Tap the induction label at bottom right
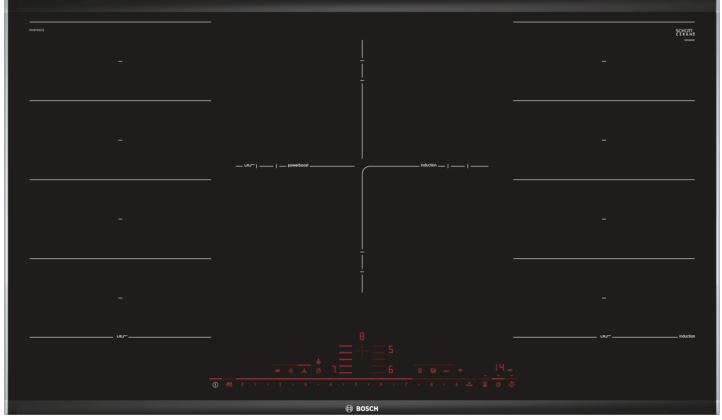 point(686,336)
